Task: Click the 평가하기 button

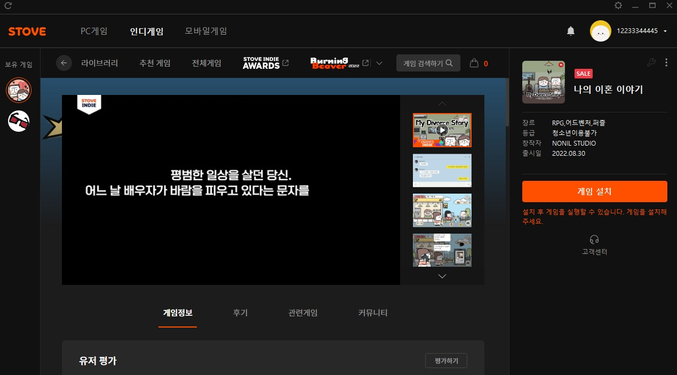Action: point(446,361)
